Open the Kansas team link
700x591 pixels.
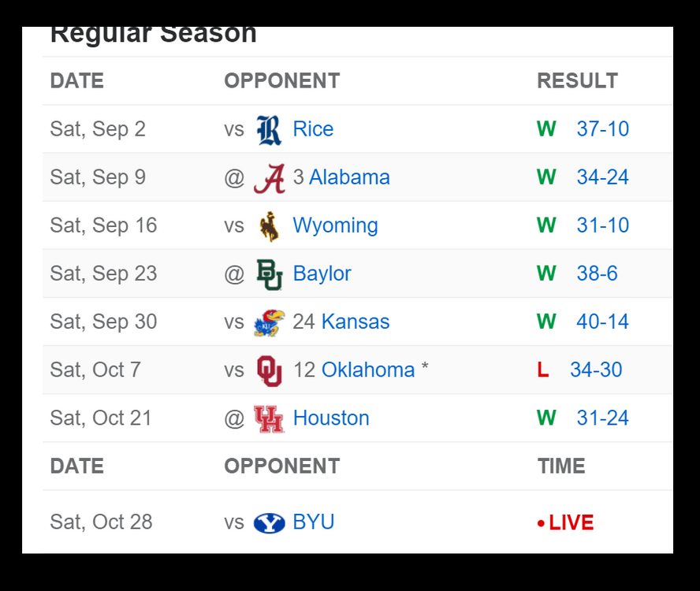(356, 322)
